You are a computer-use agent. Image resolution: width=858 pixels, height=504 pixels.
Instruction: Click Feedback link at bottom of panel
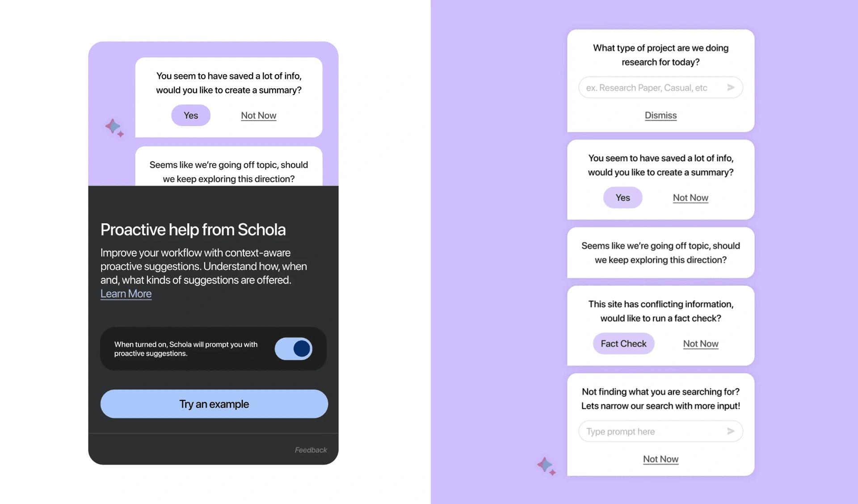(311, 449)
